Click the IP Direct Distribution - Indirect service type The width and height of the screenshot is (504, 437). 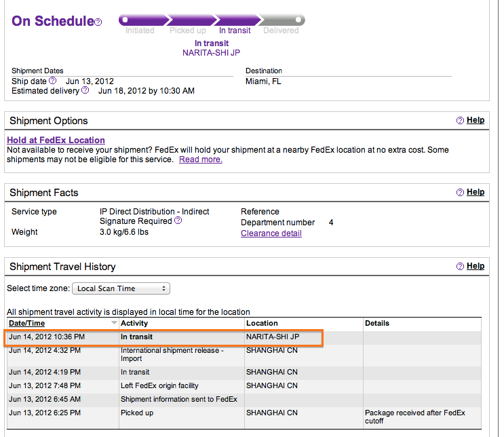click(x=154, y=212)
